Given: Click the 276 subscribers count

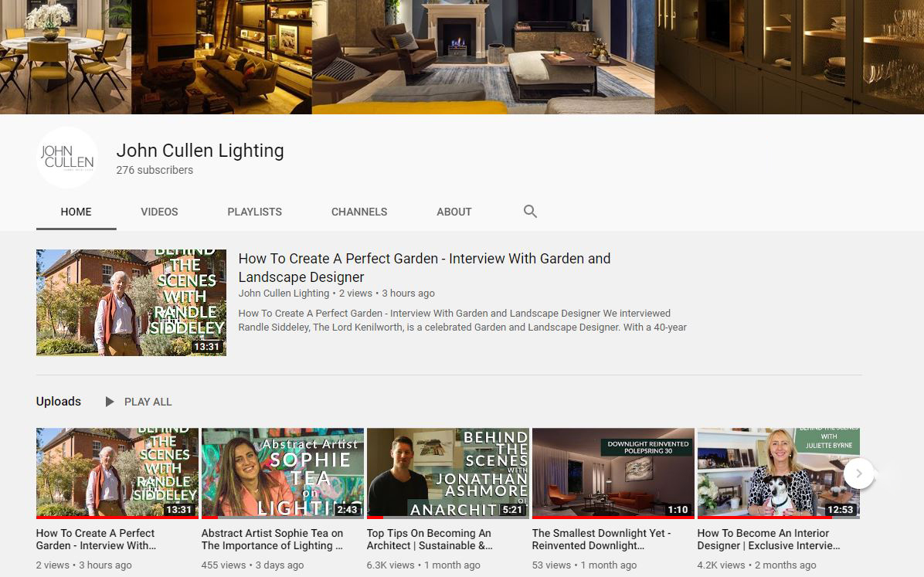Looking at the screenshot, I should [155, 171].
